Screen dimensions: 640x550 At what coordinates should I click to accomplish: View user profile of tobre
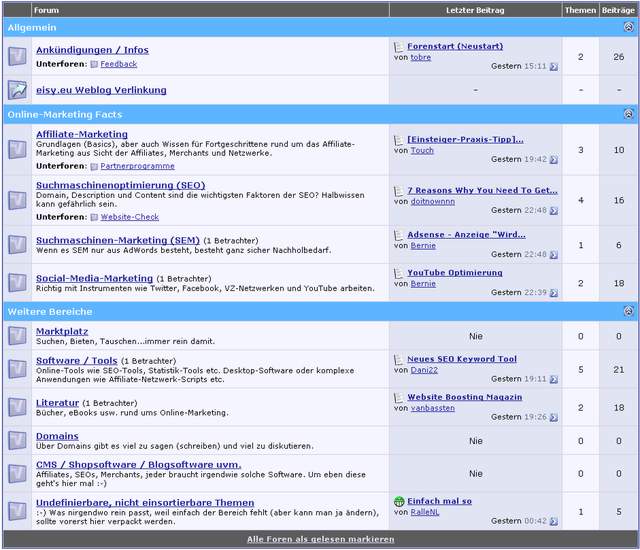pyautogui.click(x=421, y=57)
